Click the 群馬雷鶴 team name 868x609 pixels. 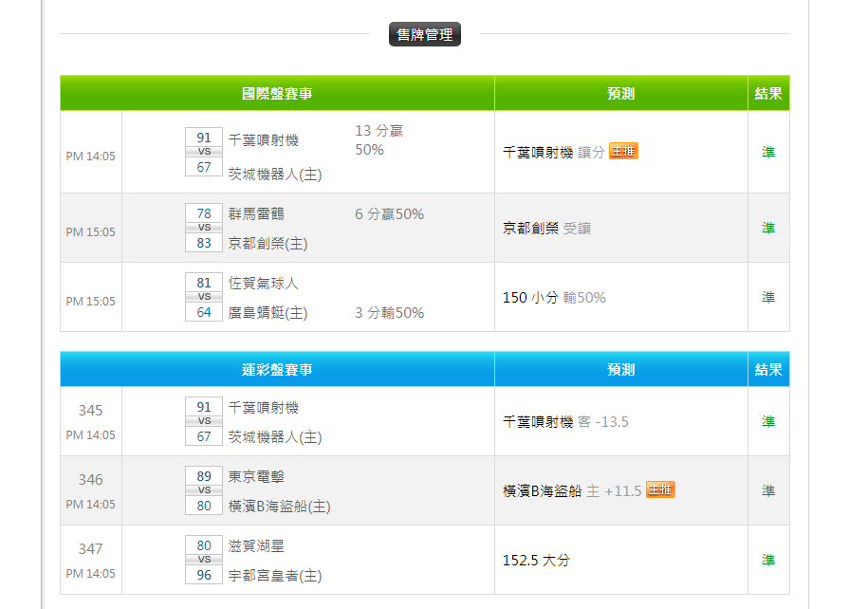256,213
